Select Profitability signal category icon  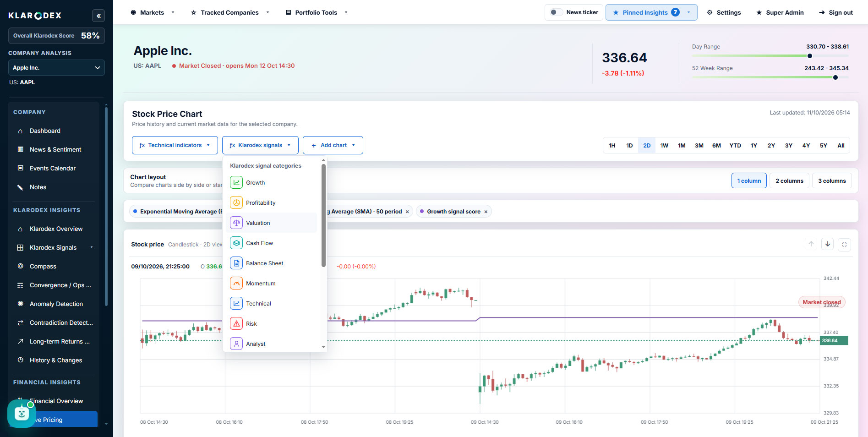236,202
